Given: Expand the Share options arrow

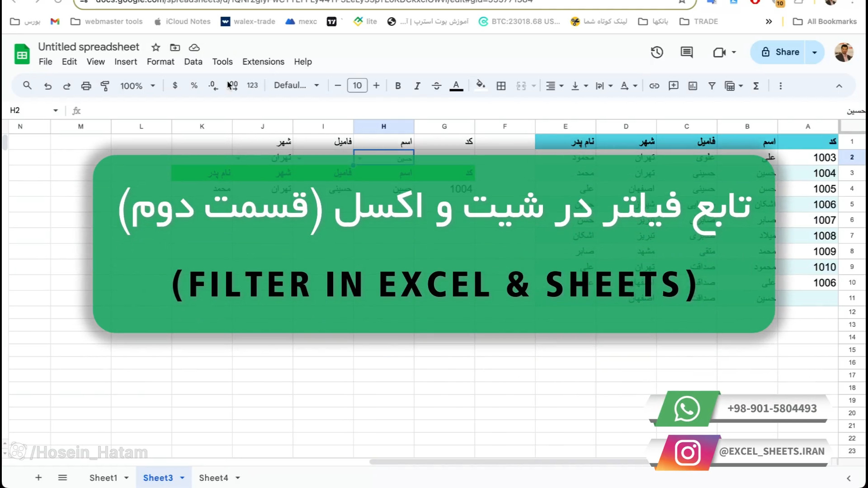Looking at the screenshot, I should tap(815, 52).
